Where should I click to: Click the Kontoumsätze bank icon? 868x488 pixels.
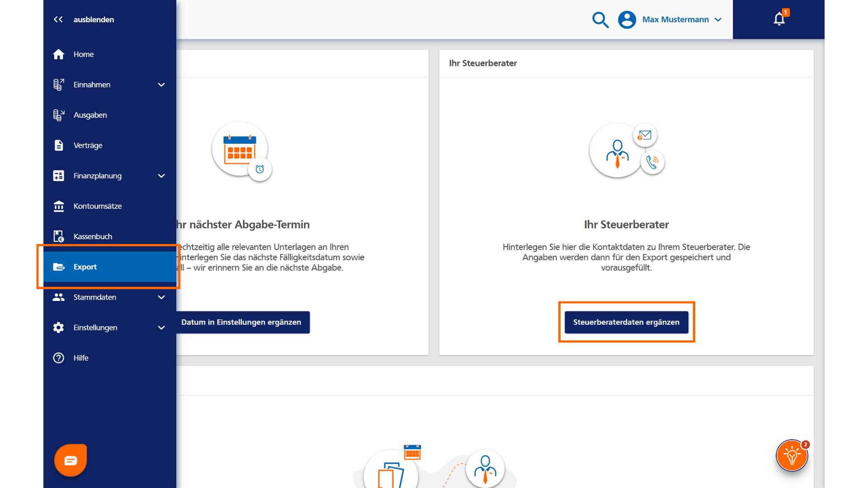(59, 206)
